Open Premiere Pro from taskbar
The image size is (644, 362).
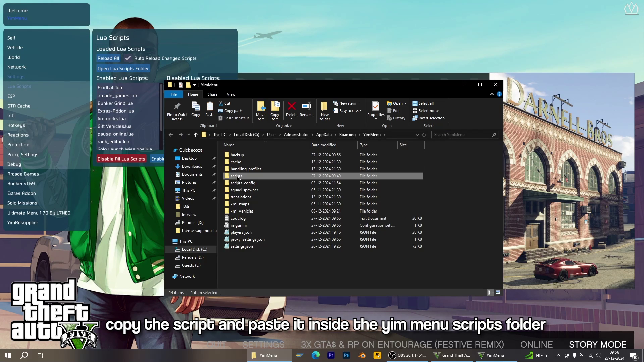coord(331,355)
